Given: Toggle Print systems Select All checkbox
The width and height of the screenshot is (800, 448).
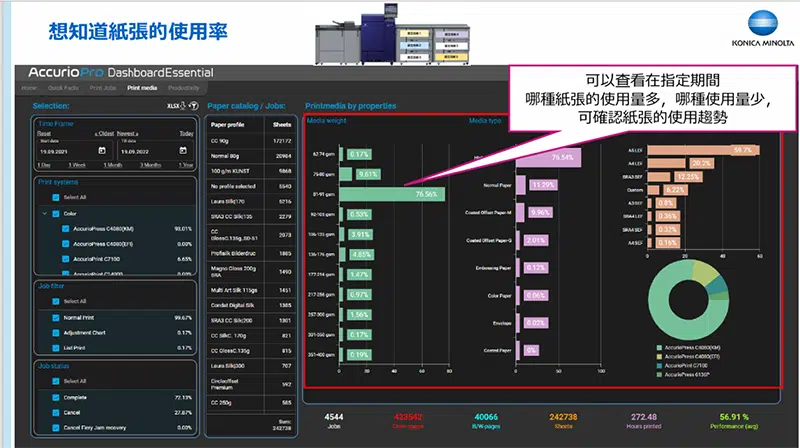Looking at the screenshot, I should click(x=56, y=197).
